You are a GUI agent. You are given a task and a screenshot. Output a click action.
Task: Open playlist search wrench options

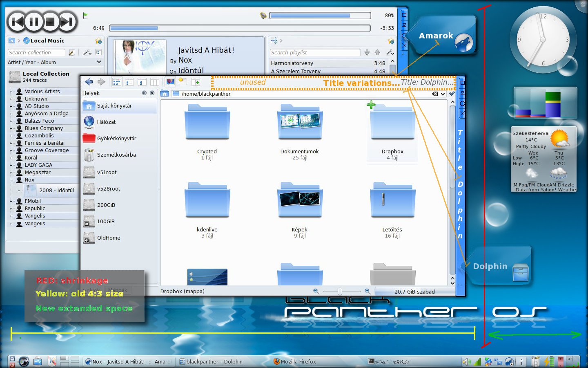click(390, 52)
